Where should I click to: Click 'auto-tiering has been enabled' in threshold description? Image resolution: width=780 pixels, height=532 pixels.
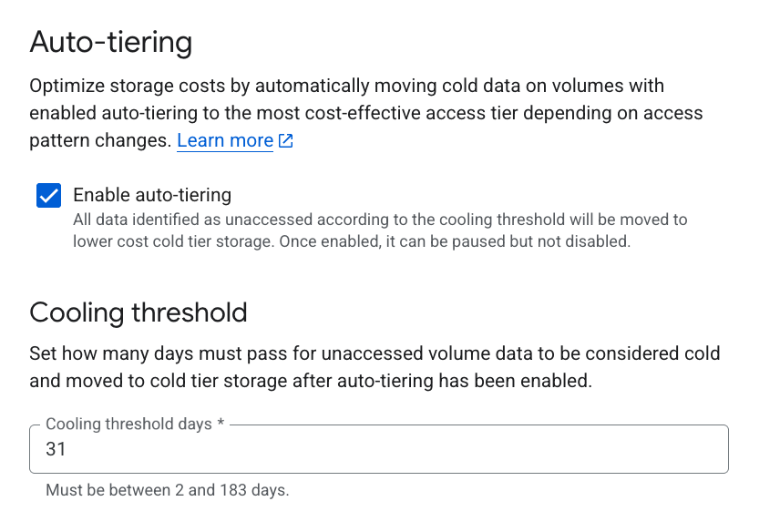465,381
